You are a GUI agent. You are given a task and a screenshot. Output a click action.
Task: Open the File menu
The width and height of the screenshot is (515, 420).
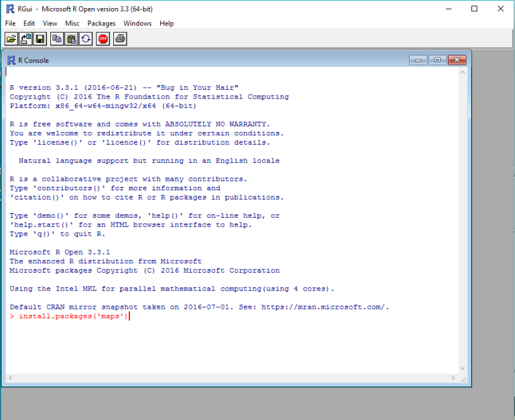click(10, 23)
